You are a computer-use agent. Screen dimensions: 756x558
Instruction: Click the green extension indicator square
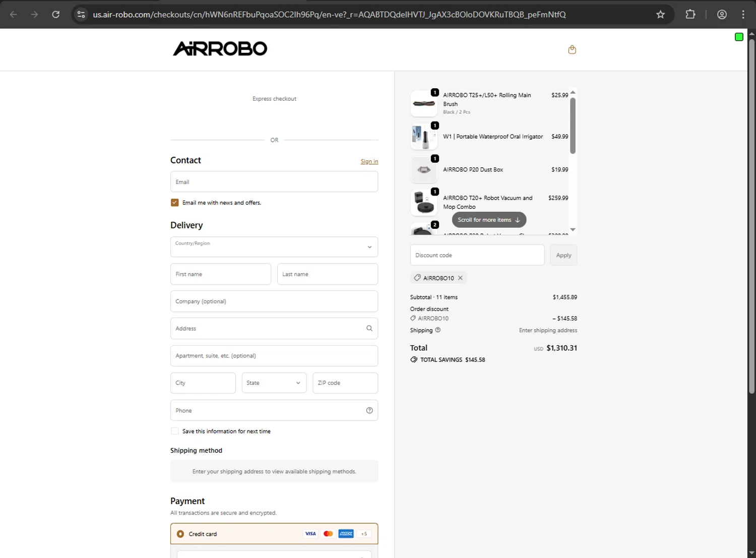(739, 37)
